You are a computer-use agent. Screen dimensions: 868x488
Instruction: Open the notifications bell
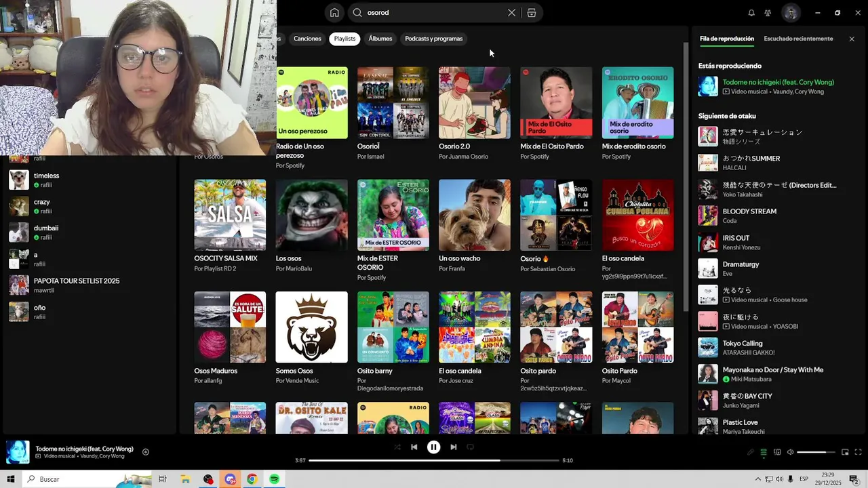[751, 13]
